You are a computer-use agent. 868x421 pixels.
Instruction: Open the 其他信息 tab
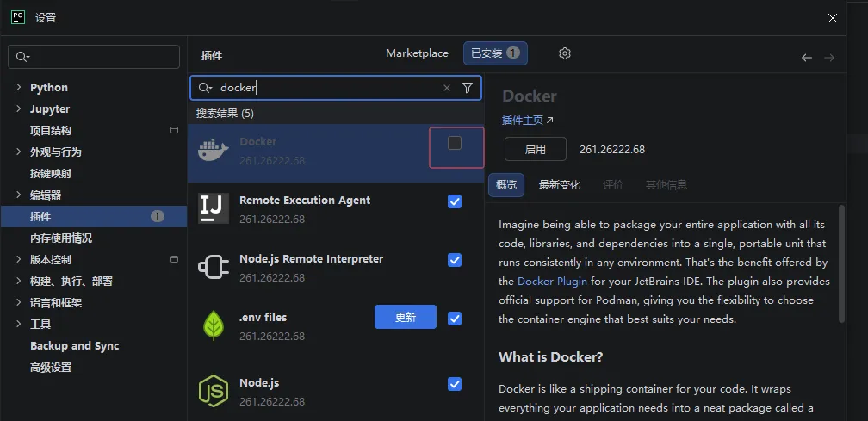click(666, 185)
